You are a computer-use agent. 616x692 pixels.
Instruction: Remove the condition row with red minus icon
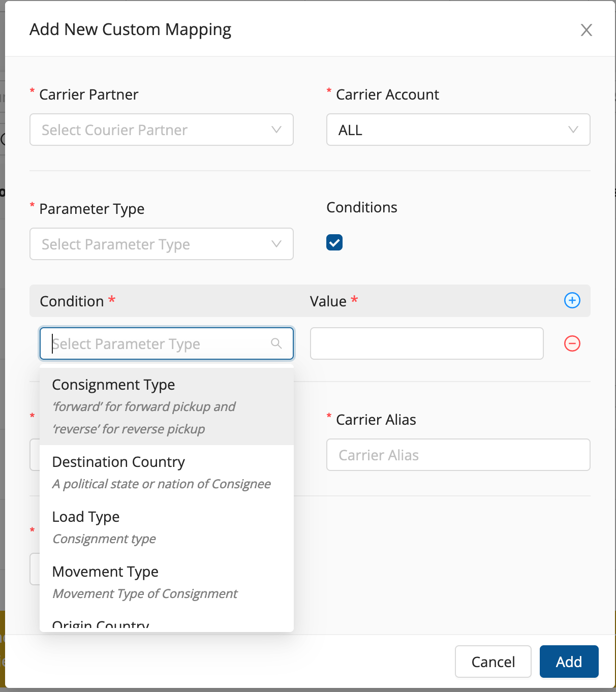572,343
